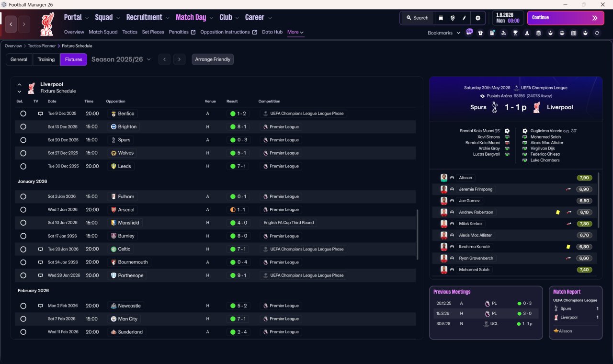The height and width of the screenshot is (364, 613).
Task: Select the radio circle for the Man City fixture
Action: [x=23, y=319]
